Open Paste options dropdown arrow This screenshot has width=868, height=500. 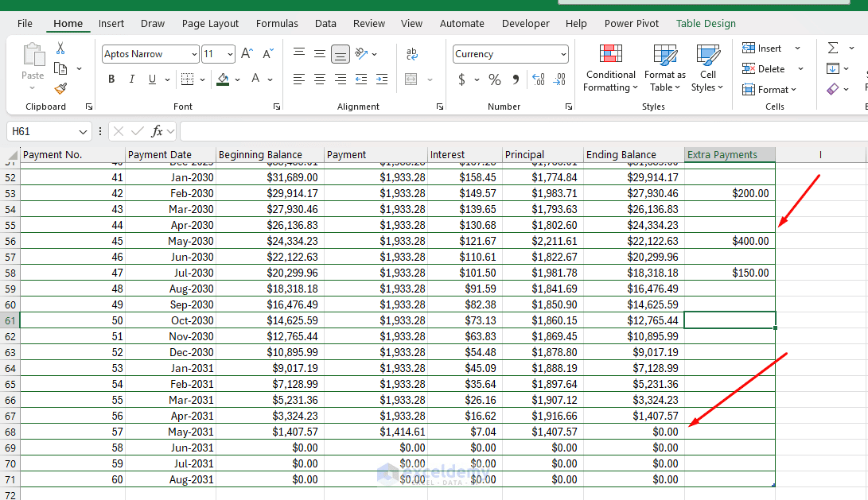coord(32,88)
